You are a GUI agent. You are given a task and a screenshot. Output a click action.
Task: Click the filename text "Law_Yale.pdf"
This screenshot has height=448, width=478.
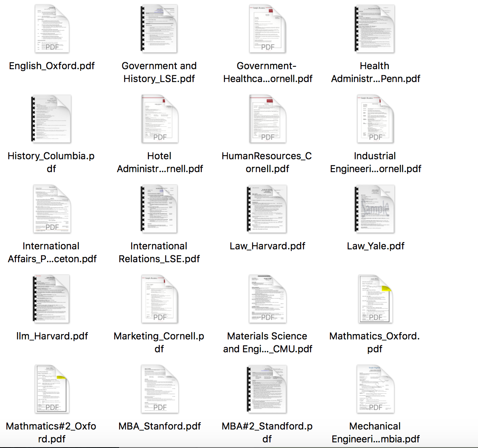pos(375,246)
